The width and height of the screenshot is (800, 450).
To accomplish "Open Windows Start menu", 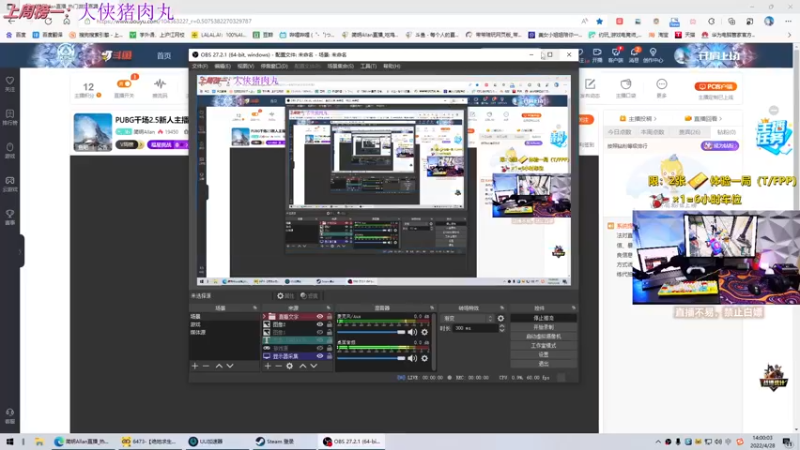I will click(9, 441).
